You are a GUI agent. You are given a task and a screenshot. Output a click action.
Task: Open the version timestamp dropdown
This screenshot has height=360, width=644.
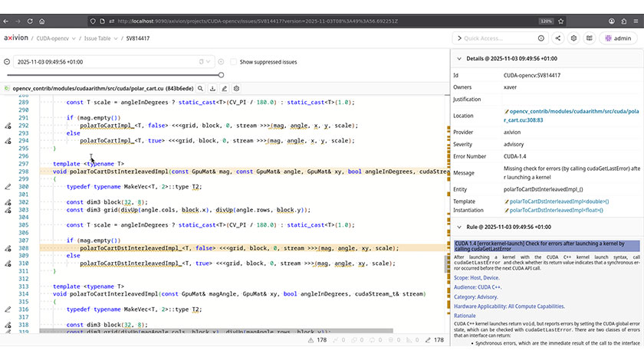pos(209,61)
